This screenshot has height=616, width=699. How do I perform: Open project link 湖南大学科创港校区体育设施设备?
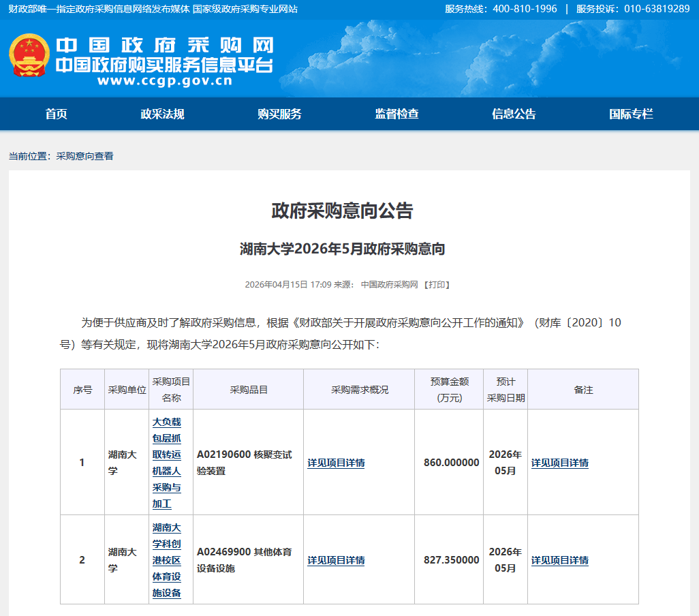(x=167, y=560)
